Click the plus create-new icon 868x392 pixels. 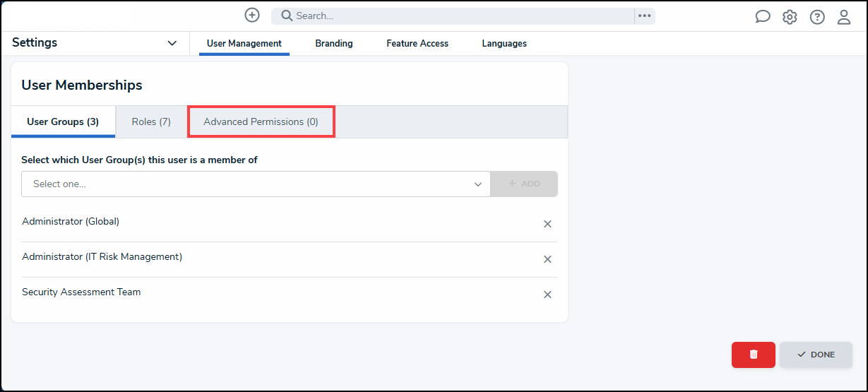[252, 15]
